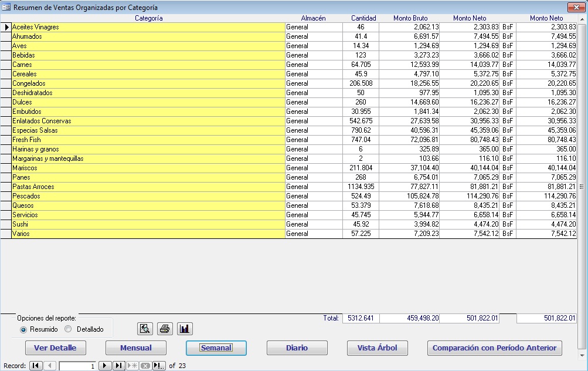This screenshot has width=588, height=371.
Task: Select the Sushi category cell
Action: [148, 224]
